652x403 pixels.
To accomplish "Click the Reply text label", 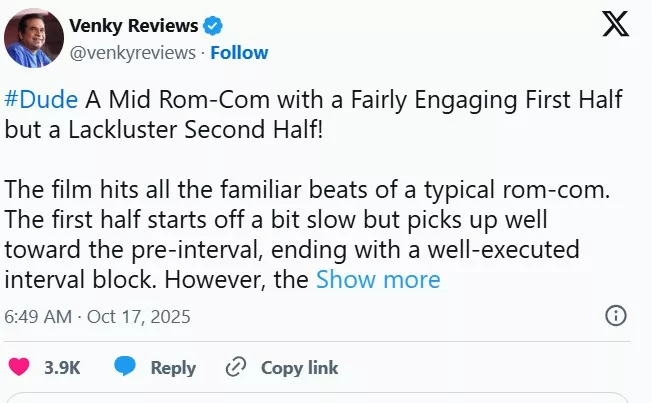I will 173,367.
